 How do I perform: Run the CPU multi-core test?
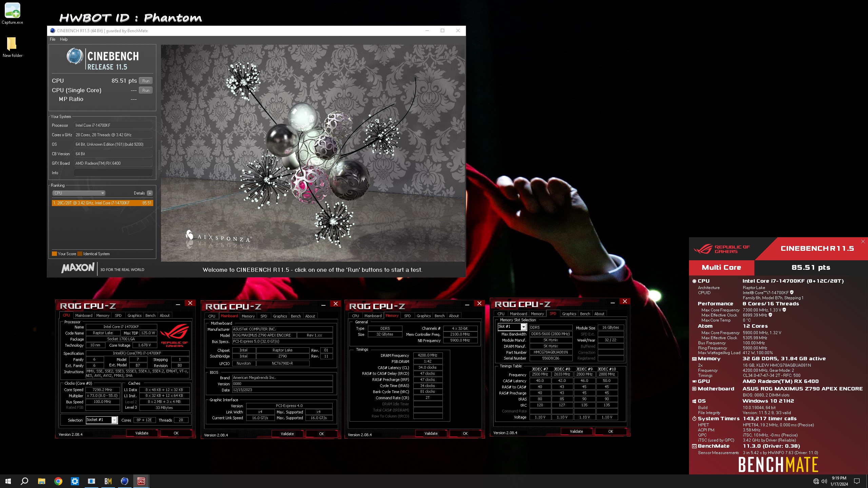pos(146,81)
